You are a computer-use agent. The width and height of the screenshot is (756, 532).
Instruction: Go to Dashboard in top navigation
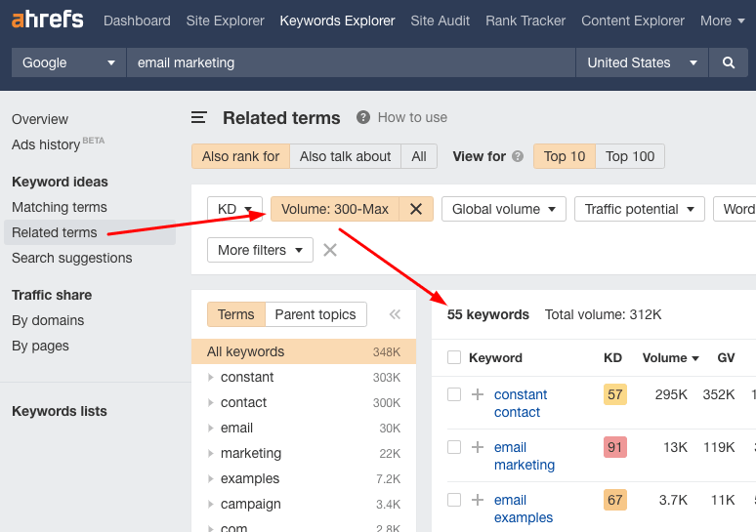(x=137, y=20)
